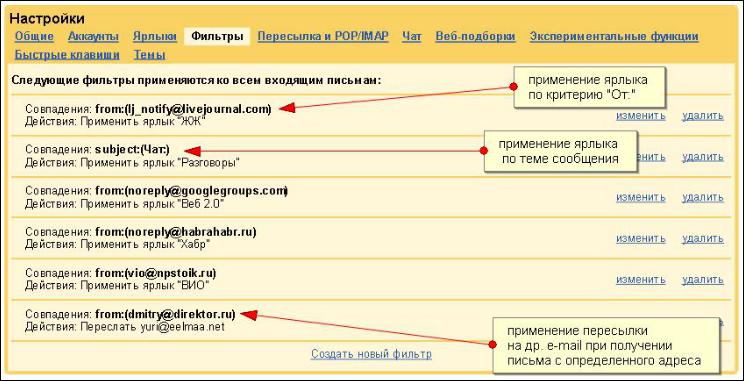
Task: Click the Применить ярлык "Разговоры" action text
Action: click(x=159, y=163)
